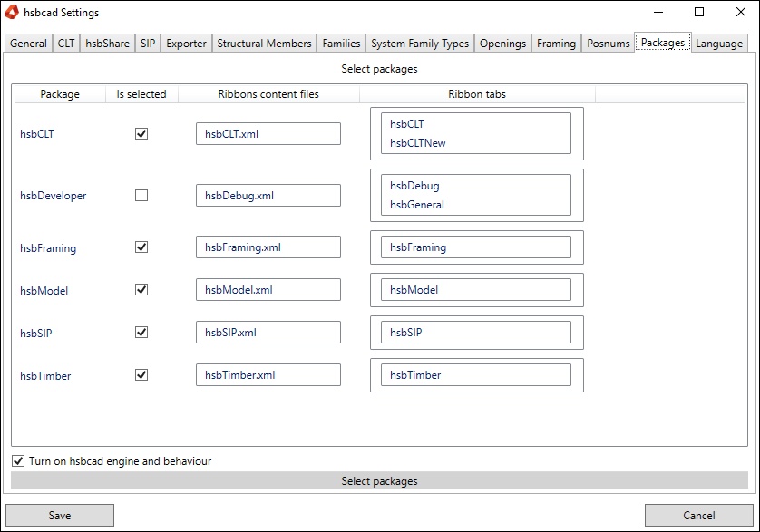Go to the Exporter tab
Image resolution: width=760 pixels, height=532 pixels.
coord(186,44)
